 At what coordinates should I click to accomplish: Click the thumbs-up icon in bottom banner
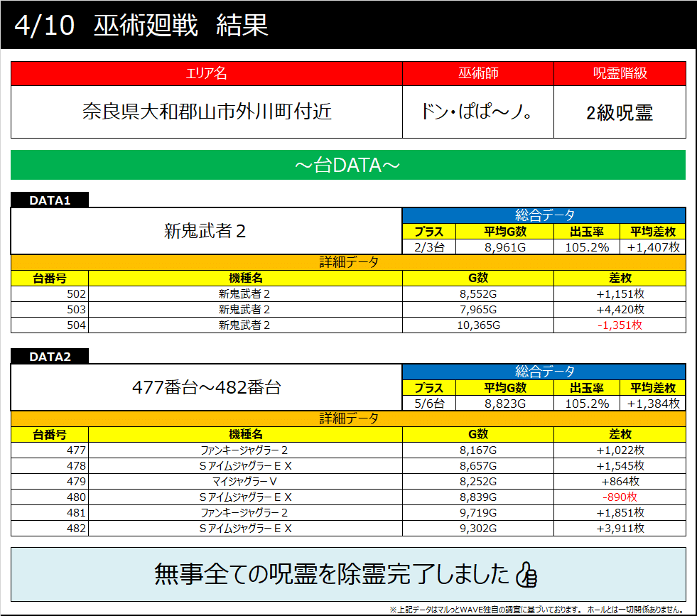pos(526,574)
